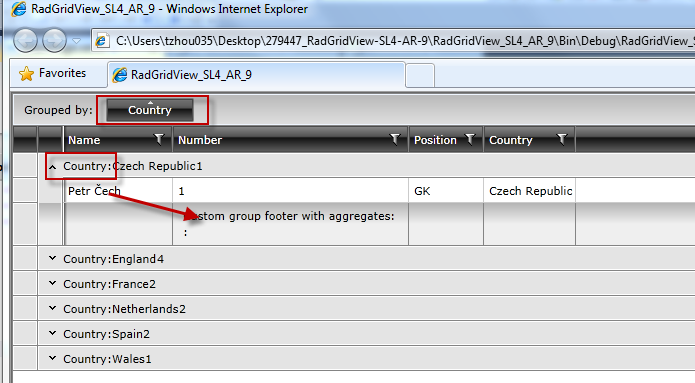Open a new blank tab
Viewport: 695px width, 383px height.
(x=420, y=75)
